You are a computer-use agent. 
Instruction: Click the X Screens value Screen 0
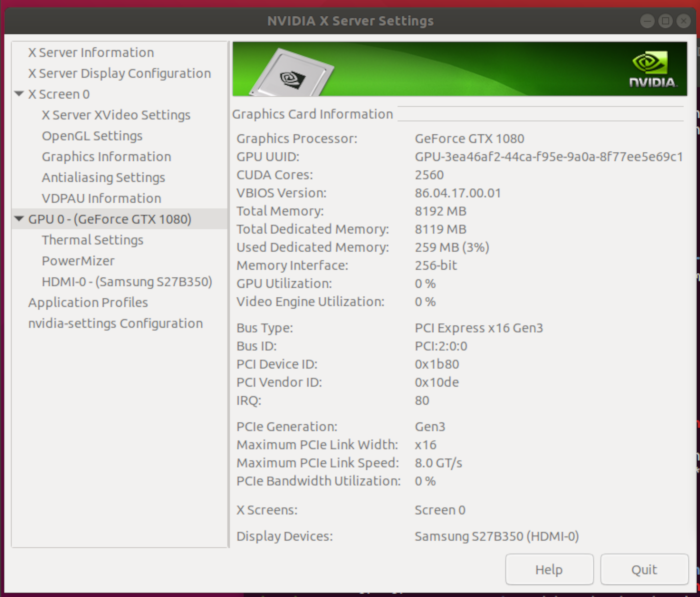(x=440, y=510)
